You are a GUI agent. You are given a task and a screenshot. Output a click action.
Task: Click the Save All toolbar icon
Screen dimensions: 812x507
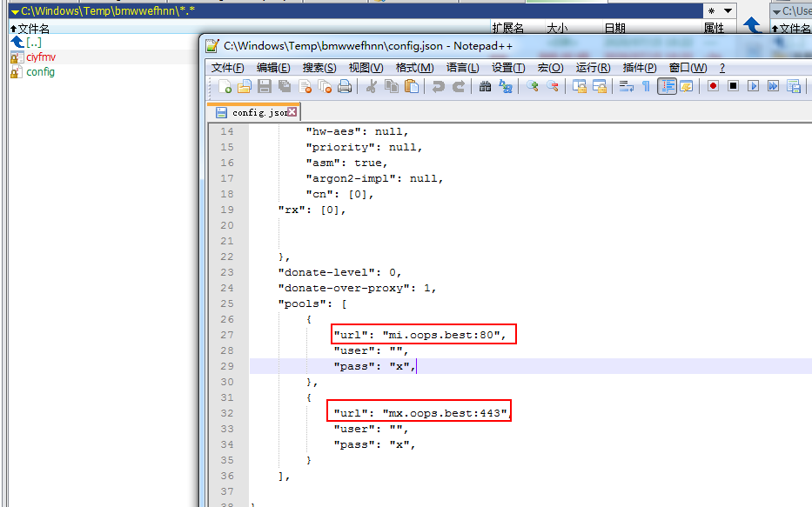285,86
